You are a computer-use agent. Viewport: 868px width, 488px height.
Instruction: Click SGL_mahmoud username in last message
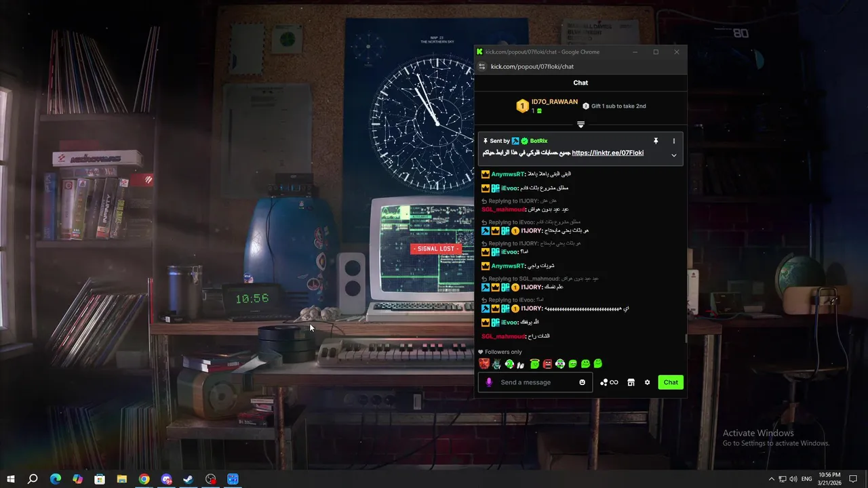click(x=503, y=336)
